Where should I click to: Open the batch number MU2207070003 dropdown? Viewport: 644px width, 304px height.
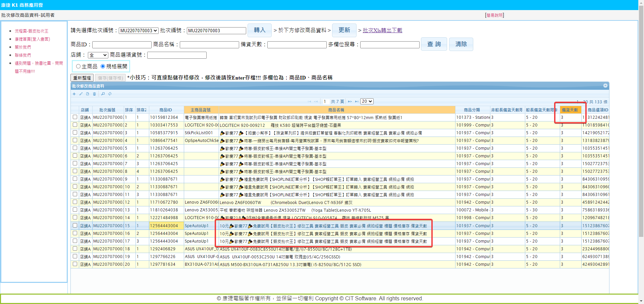click(139, 31)
